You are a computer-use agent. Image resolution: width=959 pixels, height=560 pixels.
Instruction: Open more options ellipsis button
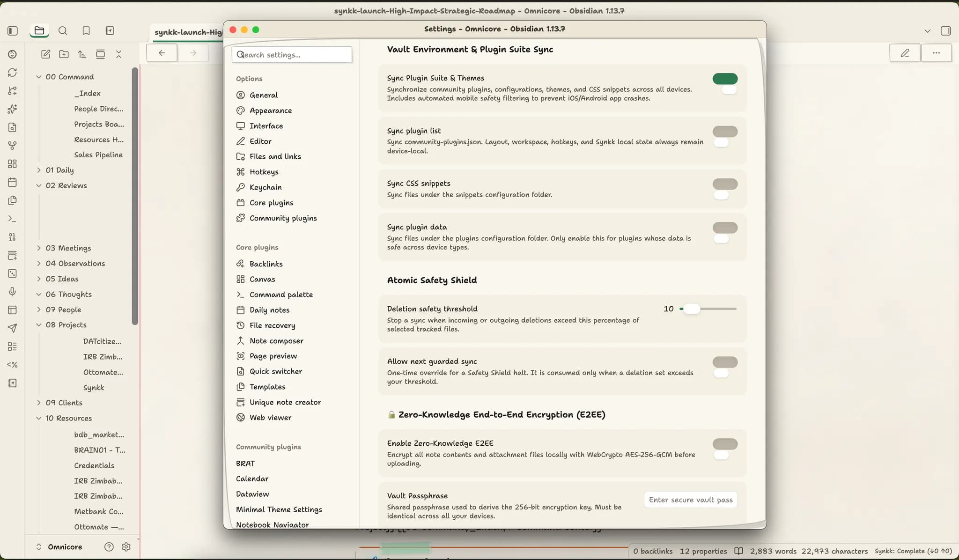(936, 53)
